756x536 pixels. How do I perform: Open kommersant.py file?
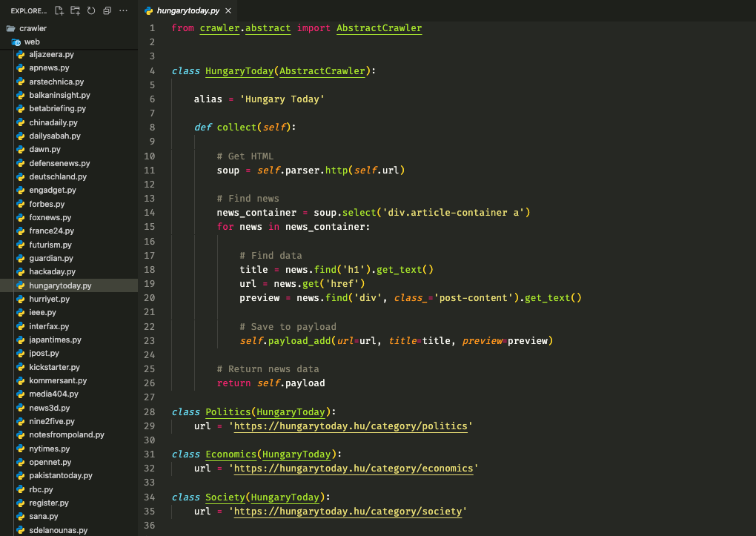[x=69, y=380]
